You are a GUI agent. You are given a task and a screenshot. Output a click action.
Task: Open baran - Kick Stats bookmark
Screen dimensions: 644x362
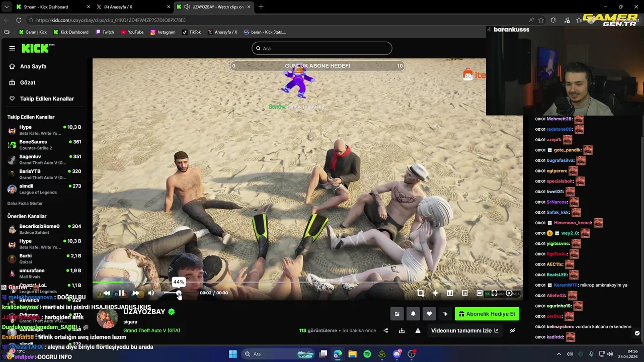point(265,32)
